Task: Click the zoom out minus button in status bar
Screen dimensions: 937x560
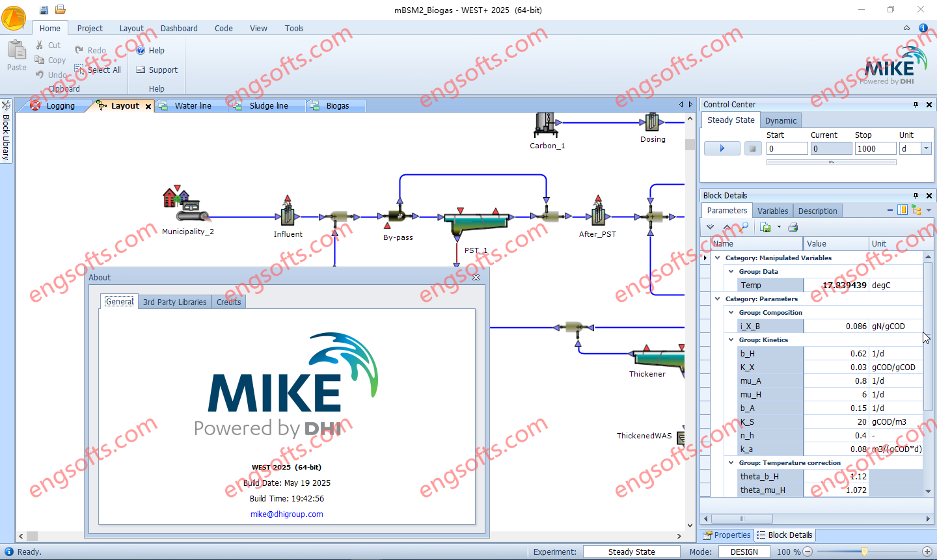Action: tap(808, 552)
